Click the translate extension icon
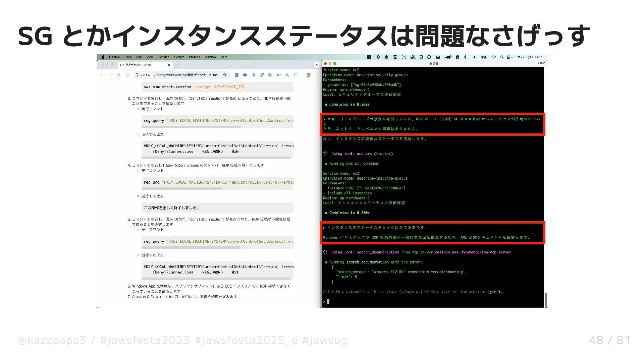This screenshot has height=362, width=644. tap(270, 75)
